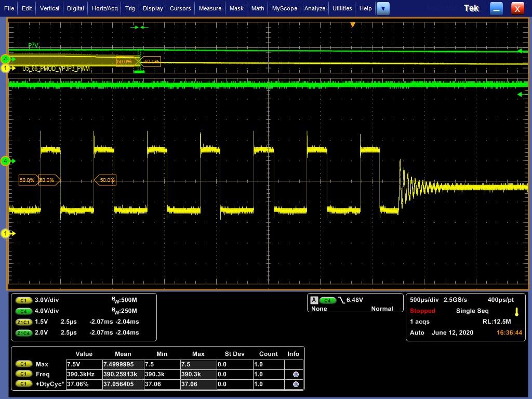Image resolution: width=532 pixels, height=399 pixels.
Task: Open the Utilities menu
Action: [342, 8]
